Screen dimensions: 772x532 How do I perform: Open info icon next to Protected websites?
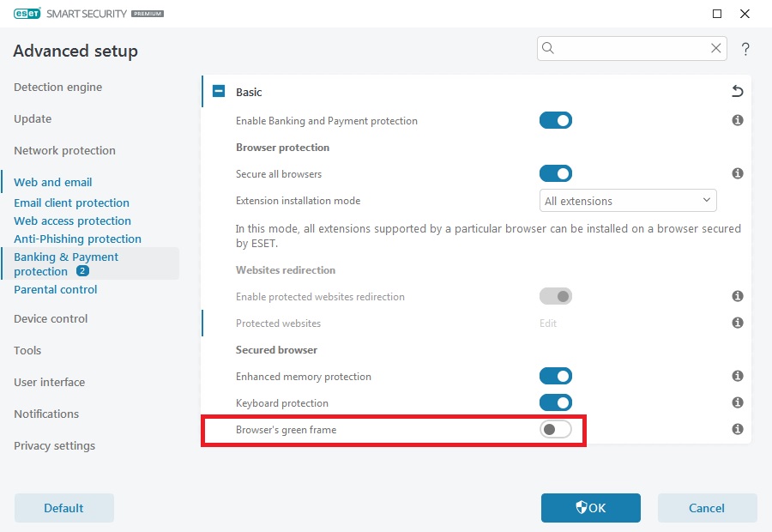737,323
